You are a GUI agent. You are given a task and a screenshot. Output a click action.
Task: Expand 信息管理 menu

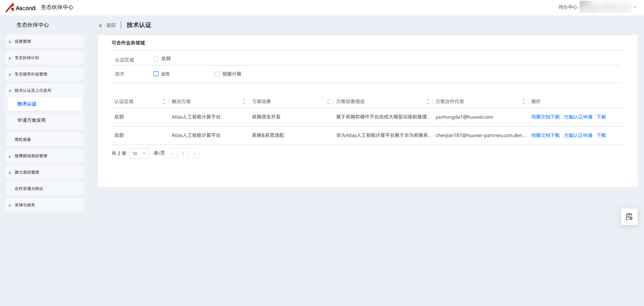pyautogui.click(x=45, y=42)
